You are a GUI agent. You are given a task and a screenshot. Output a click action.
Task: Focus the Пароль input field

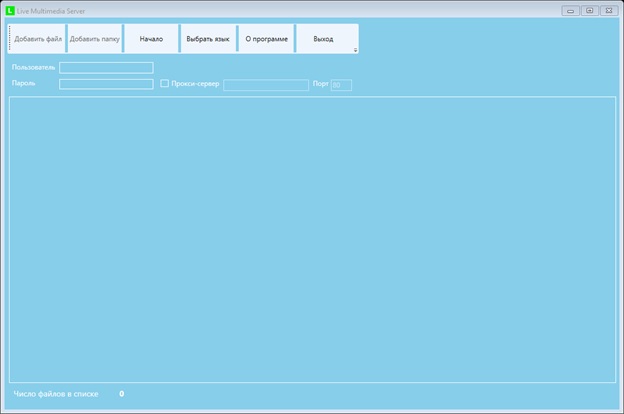click(x=106, y=84)
